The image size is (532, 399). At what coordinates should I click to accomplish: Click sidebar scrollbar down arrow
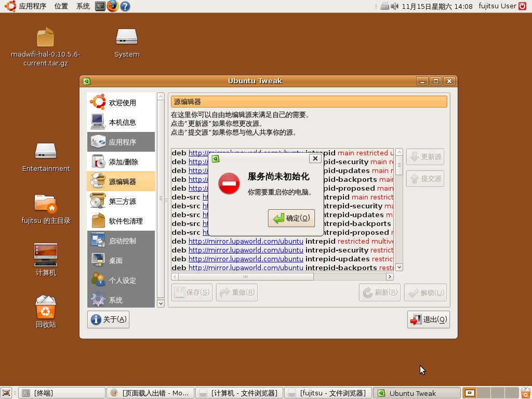(161, 303)
